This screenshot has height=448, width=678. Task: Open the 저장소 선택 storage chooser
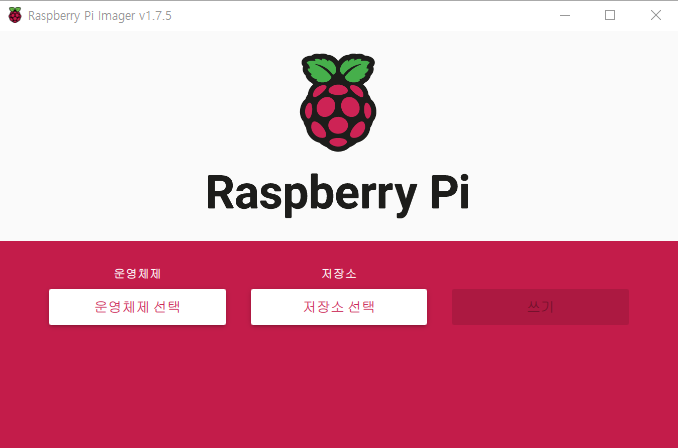click(x=339, y=307)
